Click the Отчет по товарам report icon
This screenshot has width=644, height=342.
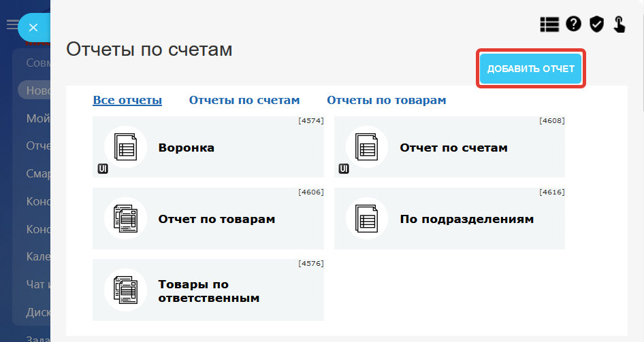click(x=125, y=218)
